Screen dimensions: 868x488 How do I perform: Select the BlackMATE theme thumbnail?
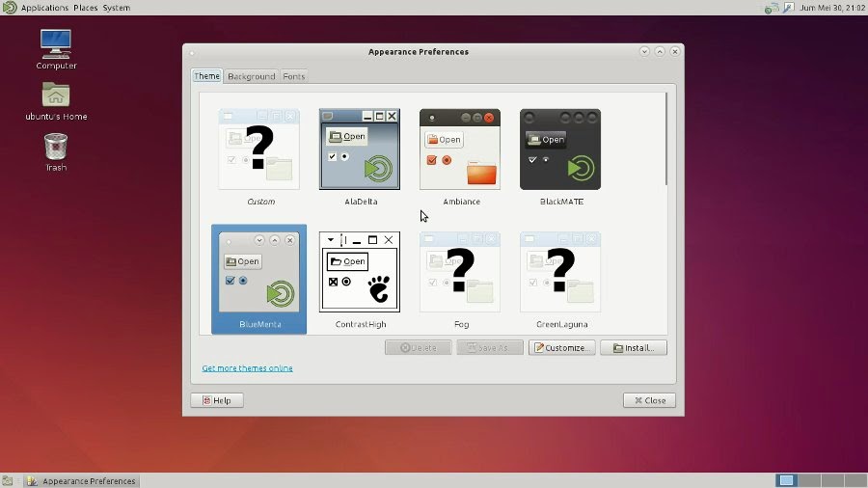point(560,149)
